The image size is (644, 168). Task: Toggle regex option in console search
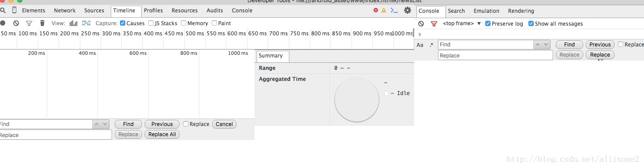pyautogui.click(x=431, y=45)
